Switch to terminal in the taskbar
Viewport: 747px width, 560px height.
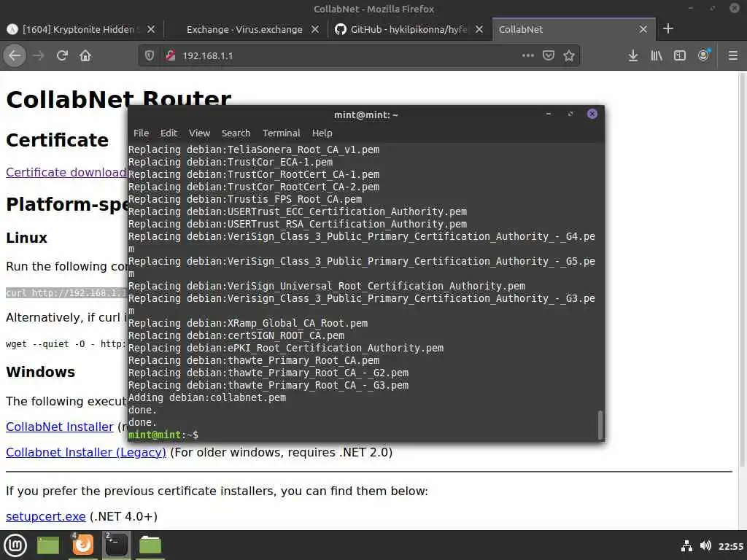(x=116, y=545)
